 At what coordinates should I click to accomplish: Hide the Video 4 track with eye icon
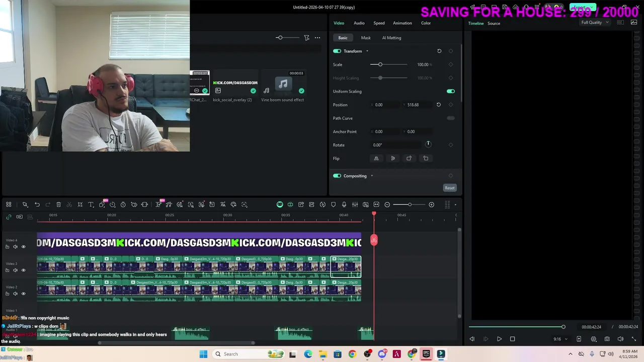[23, 247]
